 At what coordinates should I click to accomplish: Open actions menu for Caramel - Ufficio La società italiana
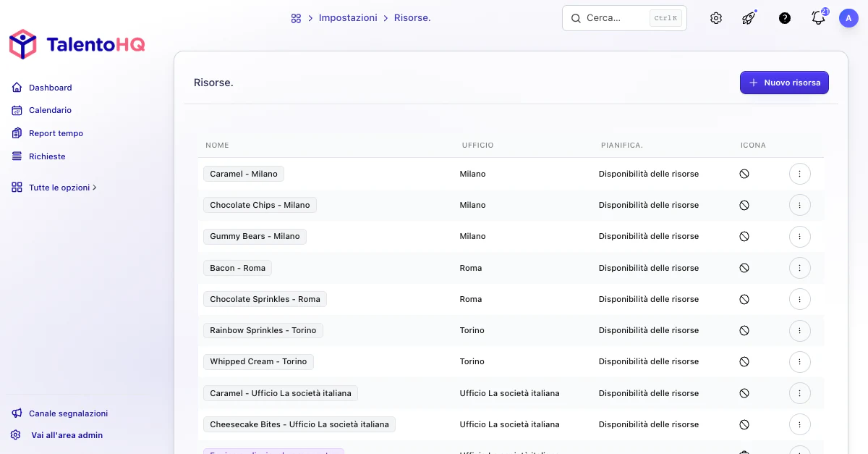click(800, 393)
